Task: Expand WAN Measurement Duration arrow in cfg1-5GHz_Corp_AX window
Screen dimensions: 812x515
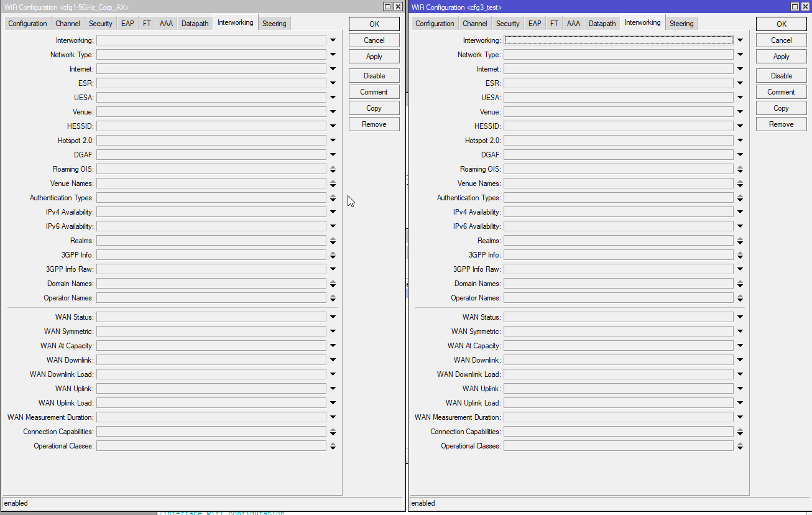Action: pos(333,417)
